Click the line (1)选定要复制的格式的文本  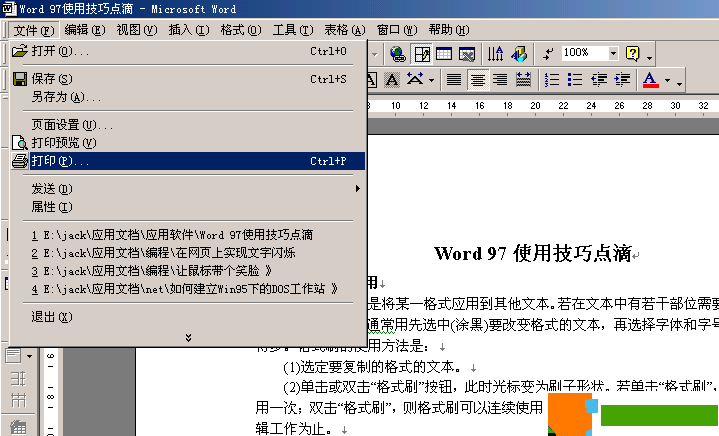pos(372,367)
